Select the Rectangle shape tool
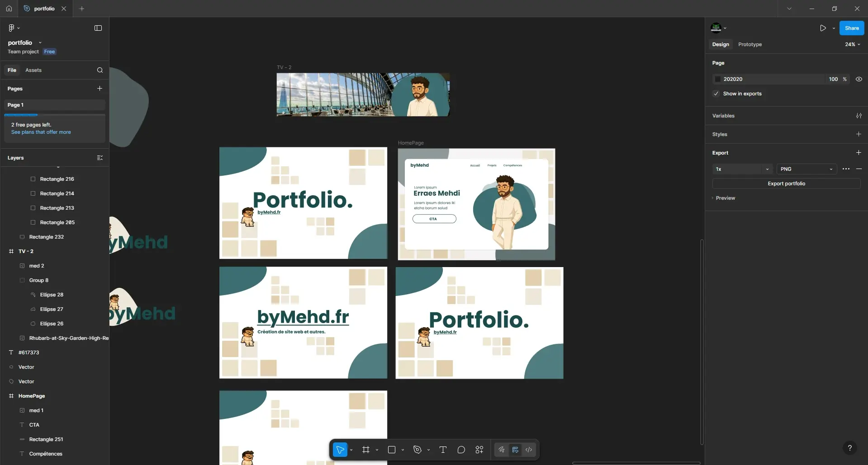868x465 pixels. [392, 450]
